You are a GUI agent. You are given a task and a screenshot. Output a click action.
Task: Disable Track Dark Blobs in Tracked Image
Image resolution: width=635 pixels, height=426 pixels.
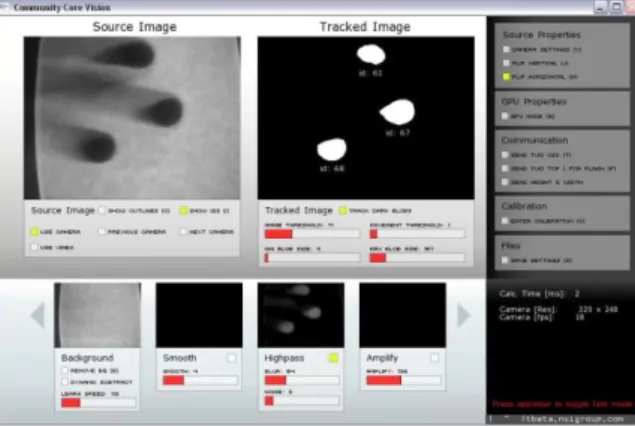(343, 210)
